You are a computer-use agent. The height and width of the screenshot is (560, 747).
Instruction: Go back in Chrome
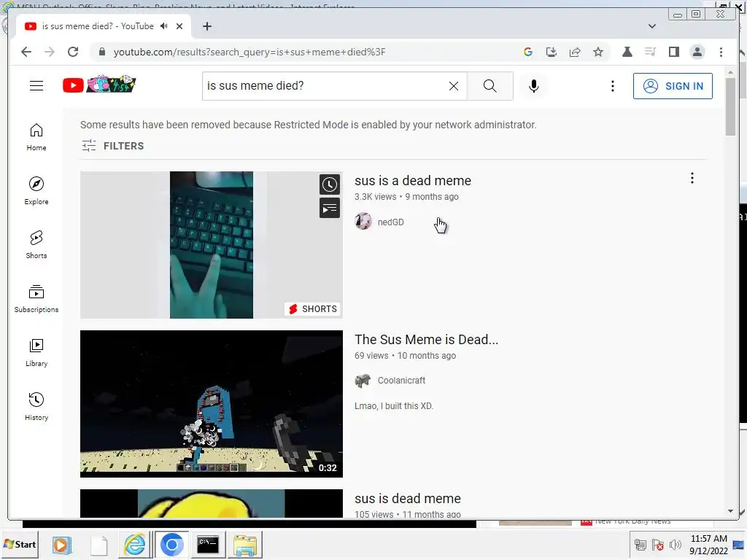pyautogui.click(x=26, y=52)
